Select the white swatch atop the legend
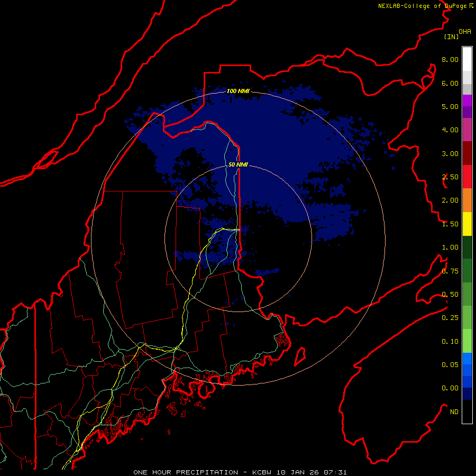The width and height of the screenshot is (476, 476). 467,59
